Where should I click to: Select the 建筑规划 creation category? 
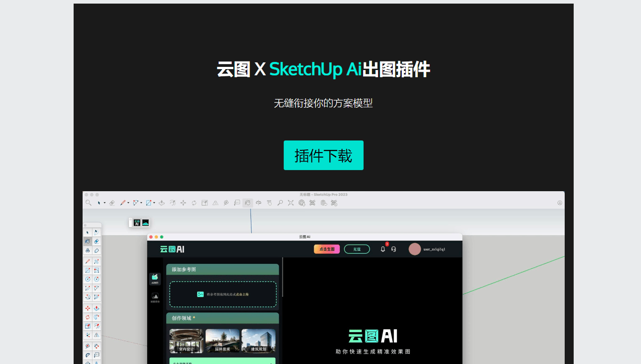point(258,341)
